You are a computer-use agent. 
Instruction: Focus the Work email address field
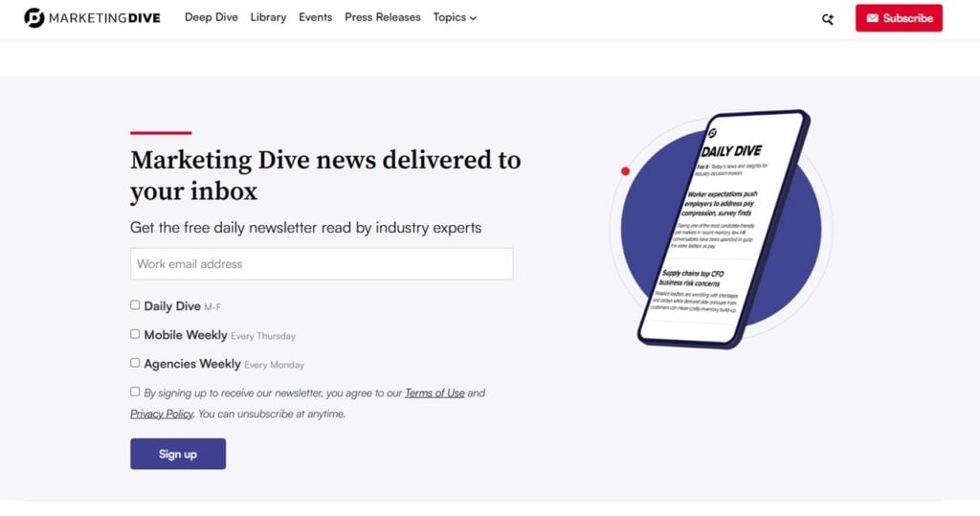(322, 264)
